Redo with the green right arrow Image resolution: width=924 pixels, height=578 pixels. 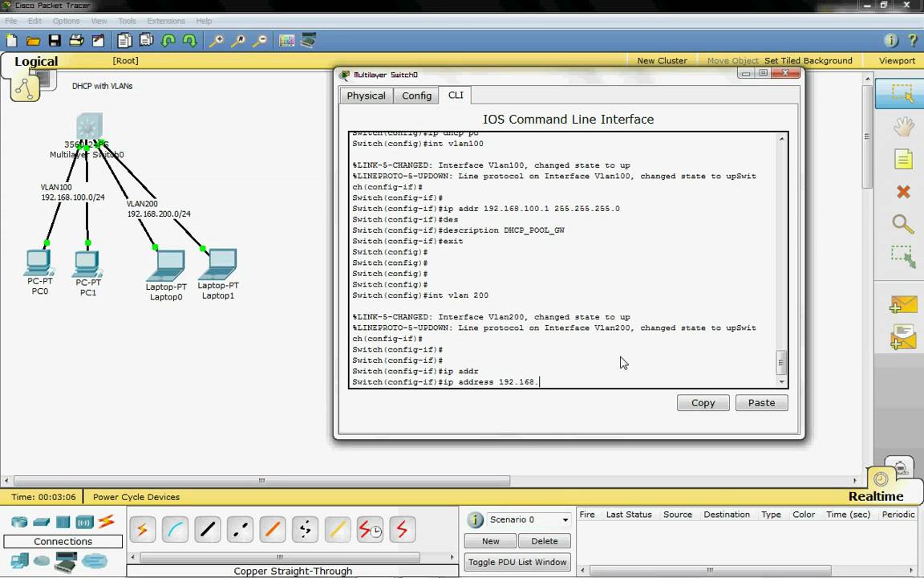click(x=190, y=40)
